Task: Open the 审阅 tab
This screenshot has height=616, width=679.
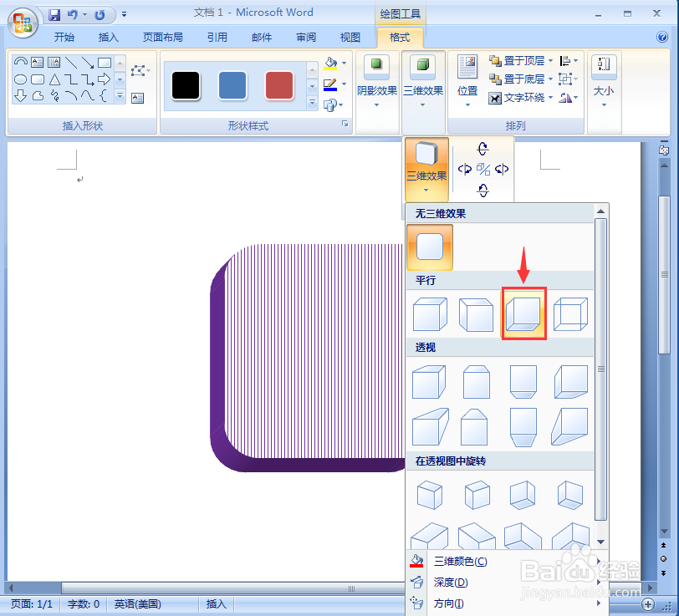Action: pyautogui.click(x=306, y=38)
